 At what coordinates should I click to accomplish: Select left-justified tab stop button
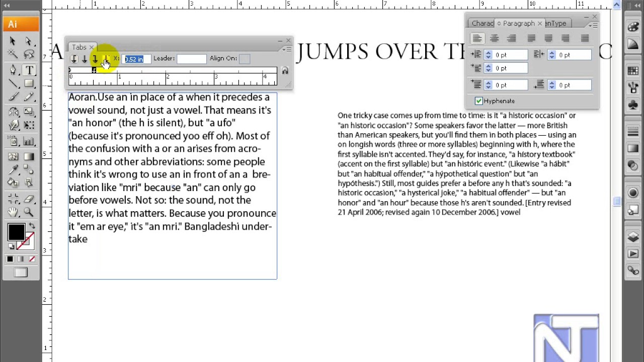tap(73, 59)
